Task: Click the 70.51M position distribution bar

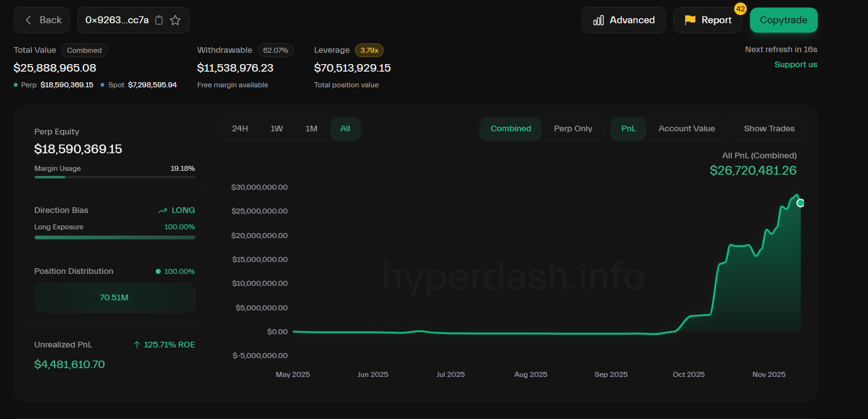Action: coord(114,298)
